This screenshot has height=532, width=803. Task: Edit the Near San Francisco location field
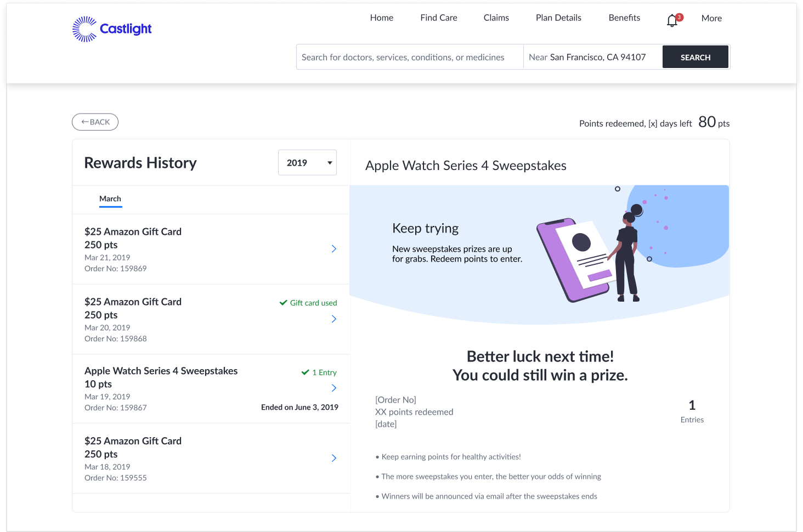593,57
